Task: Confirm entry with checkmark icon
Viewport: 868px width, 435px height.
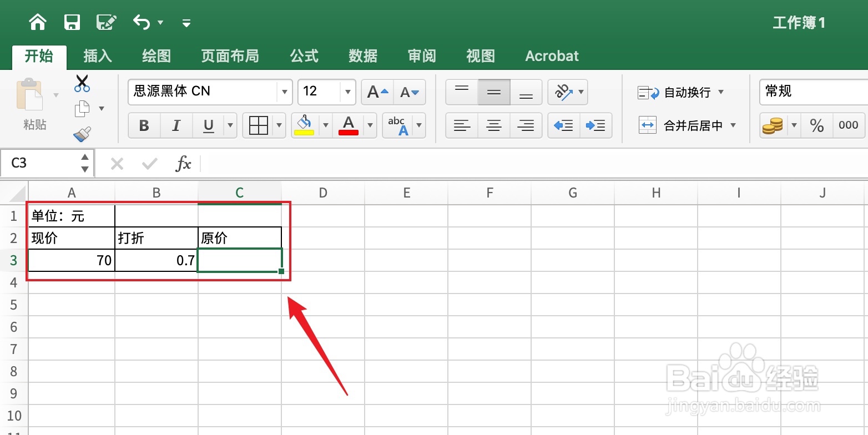Action: tap(149, 164)
